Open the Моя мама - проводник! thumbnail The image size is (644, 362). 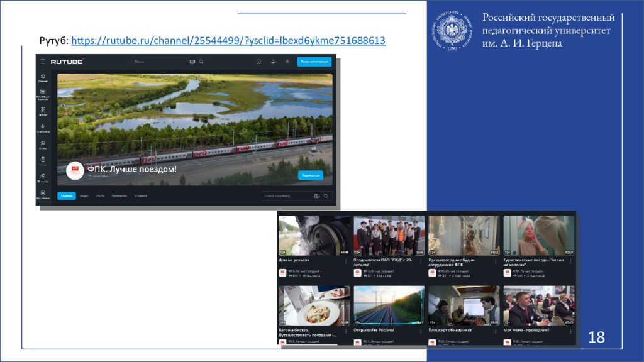(539, 306)
